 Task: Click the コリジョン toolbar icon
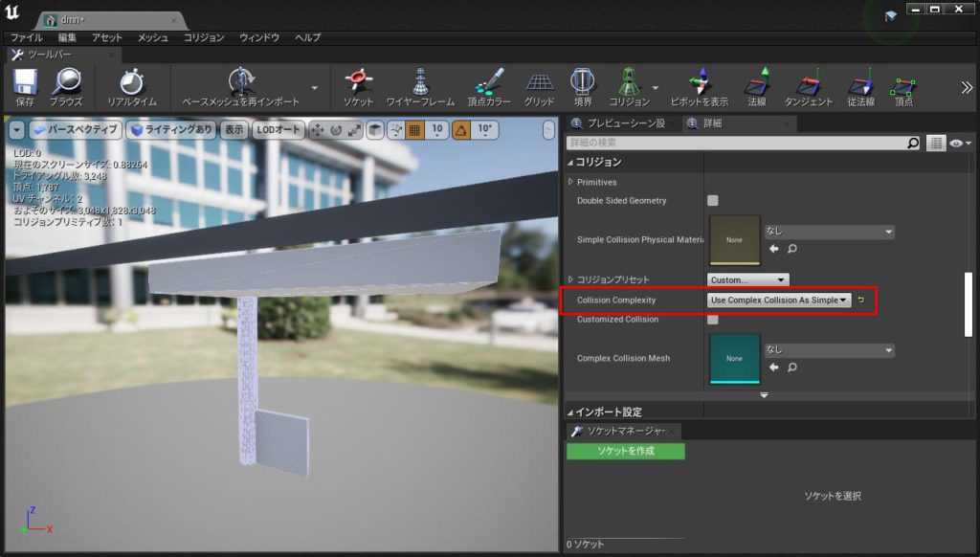[x=630, y=87]
